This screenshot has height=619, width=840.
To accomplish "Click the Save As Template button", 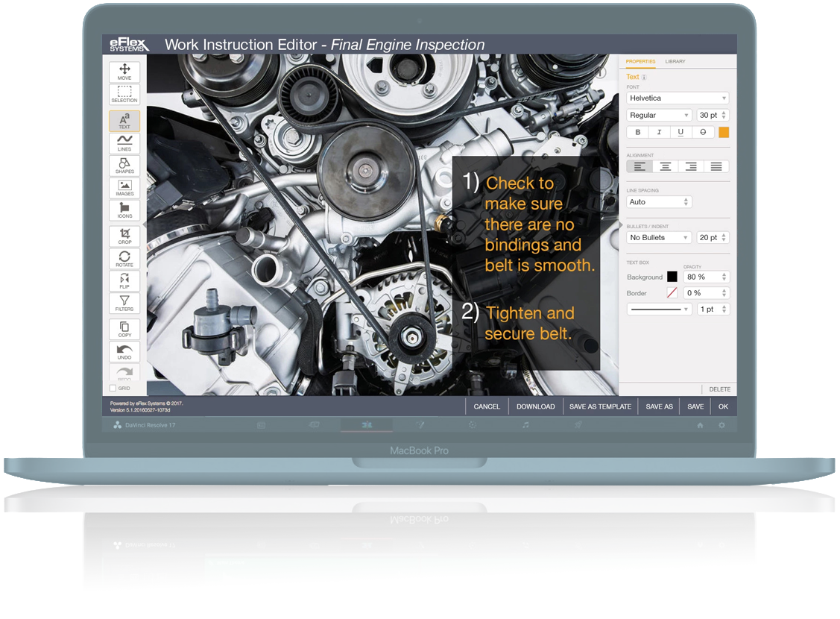I will (x=600, y=406).
